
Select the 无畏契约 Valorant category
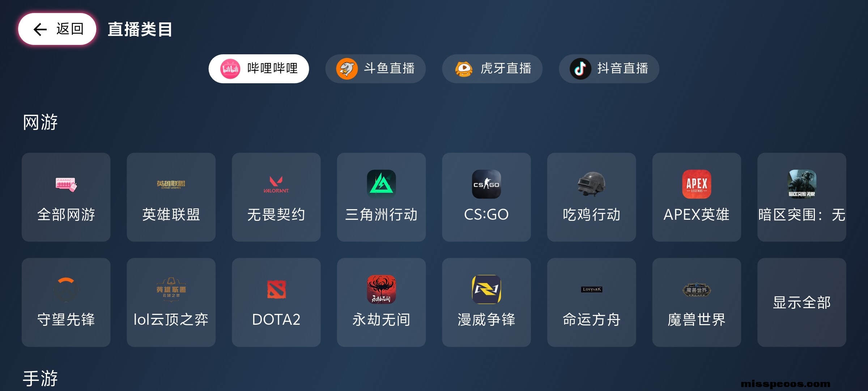pos(276,197)
